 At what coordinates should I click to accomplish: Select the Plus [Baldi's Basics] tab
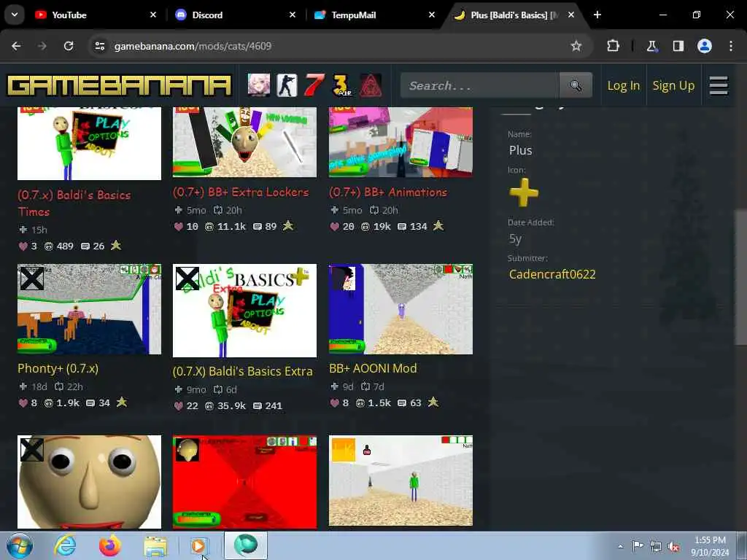coord(514,15)
